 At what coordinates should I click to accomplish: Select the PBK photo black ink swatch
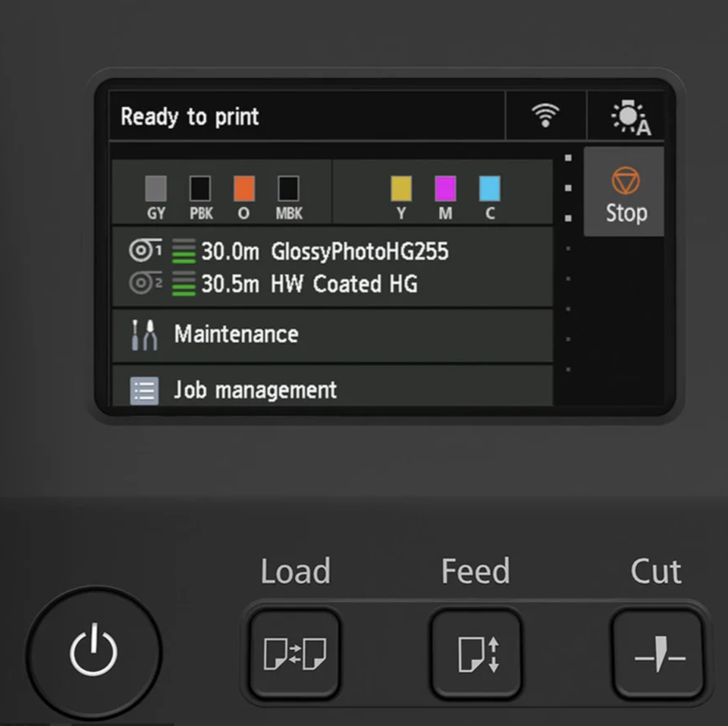(200, 189)
